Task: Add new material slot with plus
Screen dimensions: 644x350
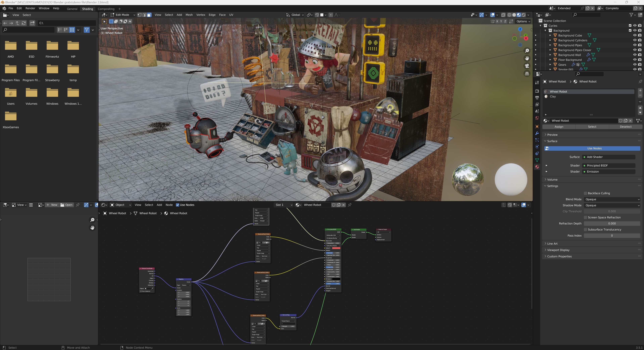Action: point(640,90)
